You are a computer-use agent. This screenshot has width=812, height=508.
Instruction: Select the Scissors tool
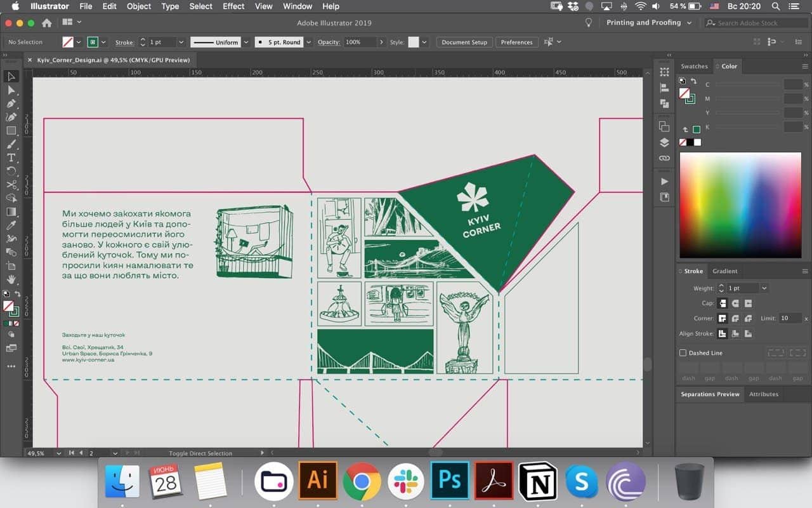tap(11, 185)
